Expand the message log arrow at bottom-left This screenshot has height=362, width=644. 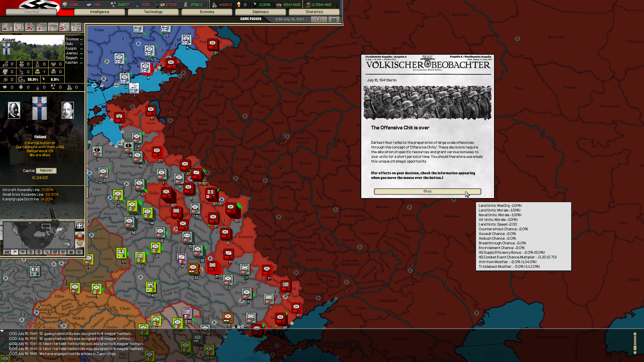pos(2,331)
